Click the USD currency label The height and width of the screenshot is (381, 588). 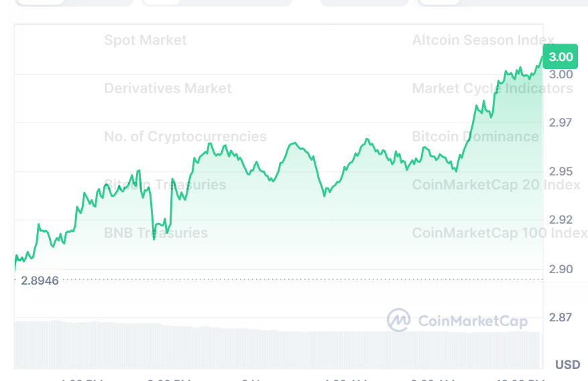click(x=567, y=365)
